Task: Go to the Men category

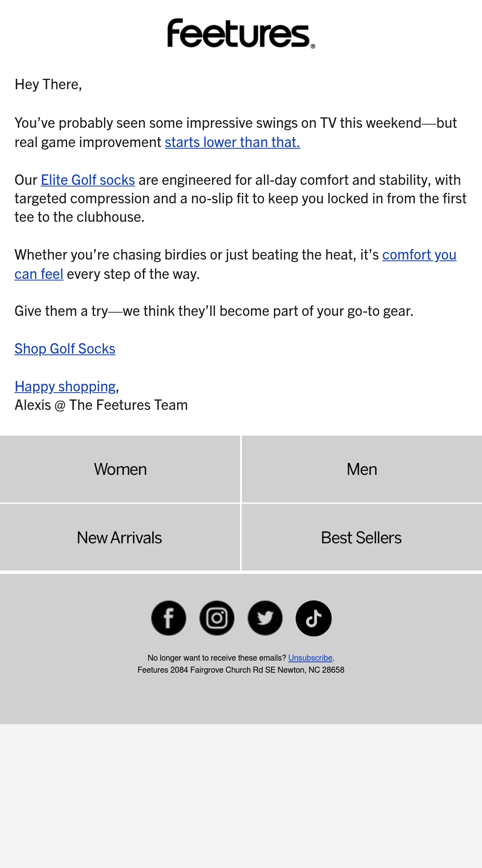Action: 362,469
